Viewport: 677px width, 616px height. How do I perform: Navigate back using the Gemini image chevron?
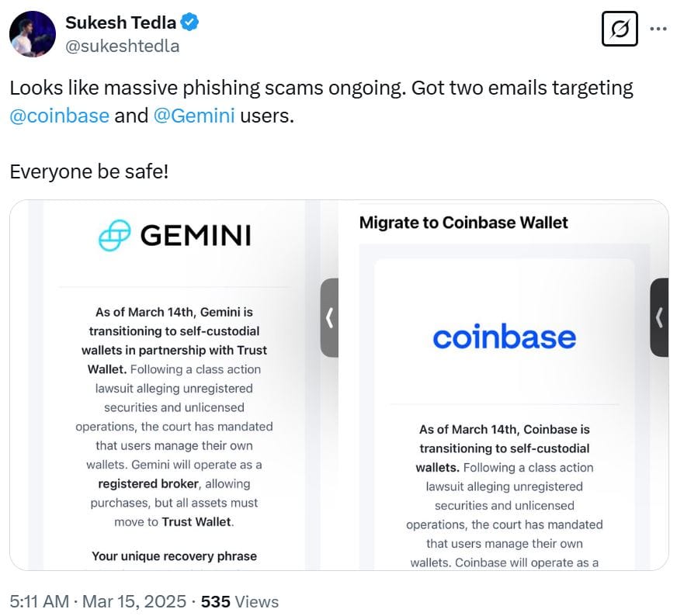pyautogui.click(x=328, y=317)
